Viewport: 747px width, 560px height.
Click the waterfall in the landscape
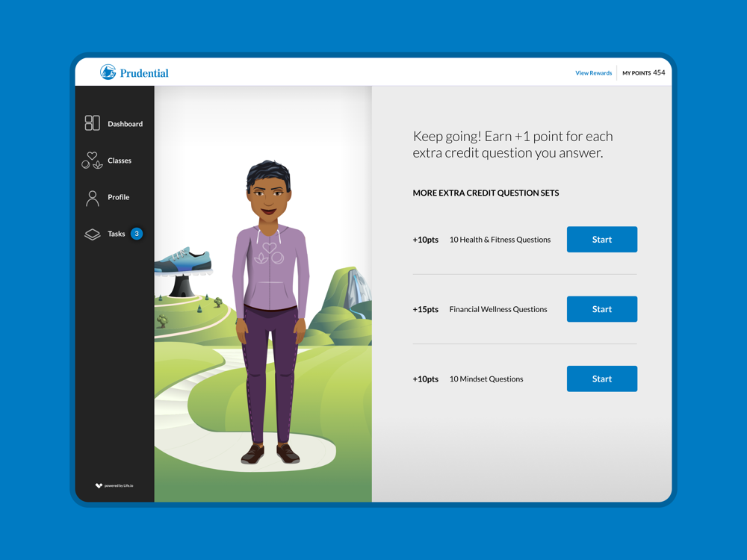(357, 290)
